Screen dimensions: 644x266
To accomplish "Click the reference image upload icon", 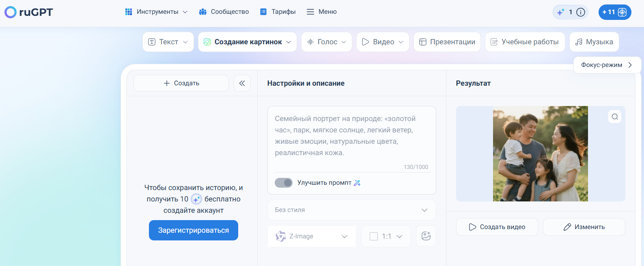I will pos(426,236).
